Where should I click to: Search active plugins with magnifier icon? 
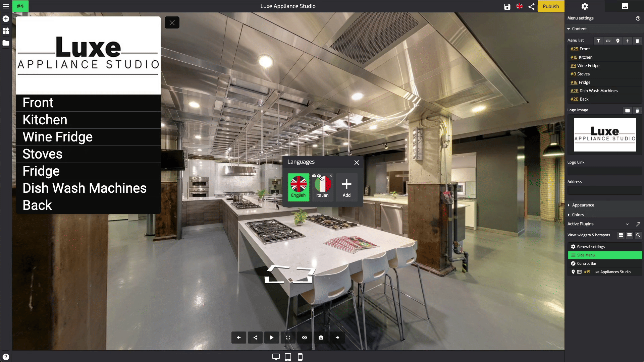point(638,235)
